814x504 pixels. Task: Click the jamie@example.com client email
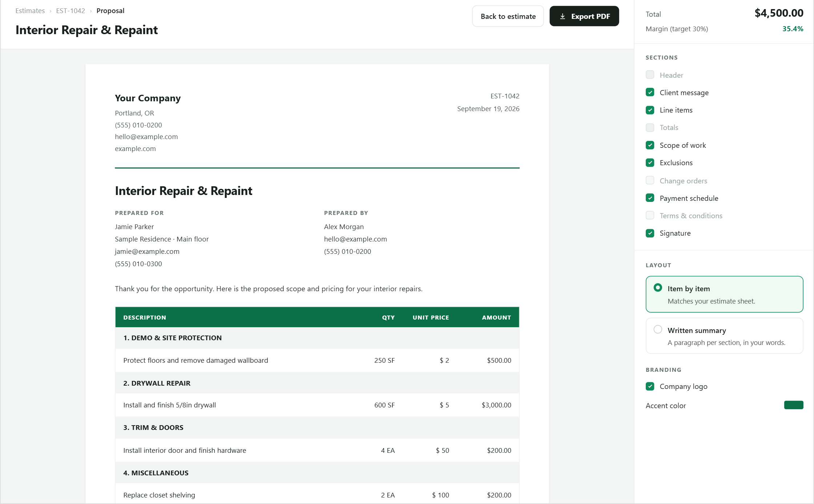[147, 251]
